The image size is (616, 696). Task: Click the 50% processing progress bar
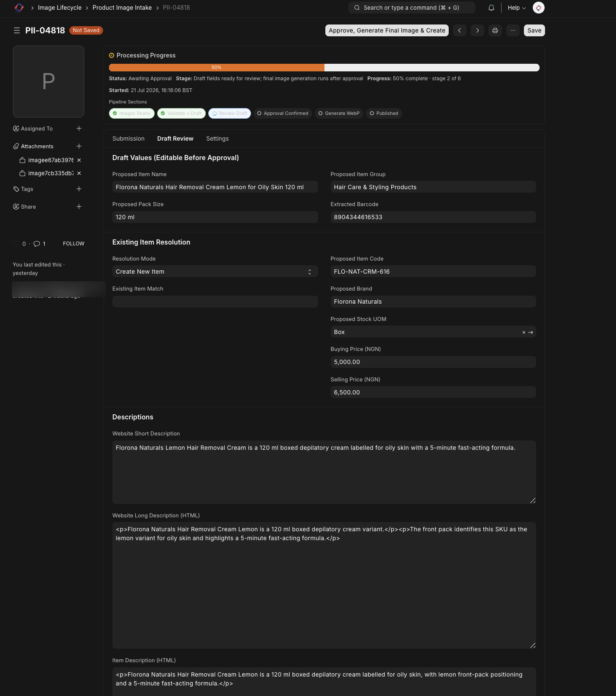pos(324,68)
